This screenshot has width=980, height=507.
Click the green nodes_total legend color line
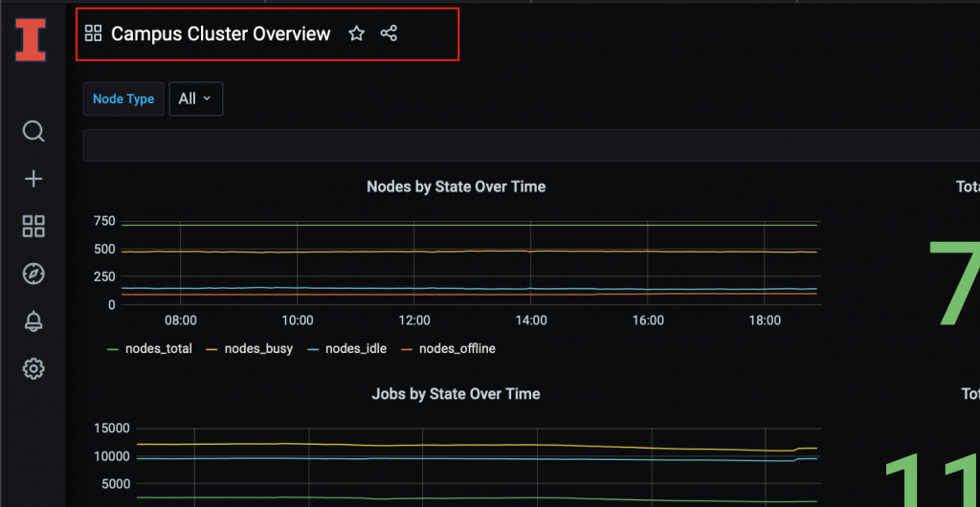click(x=113, y=350)
